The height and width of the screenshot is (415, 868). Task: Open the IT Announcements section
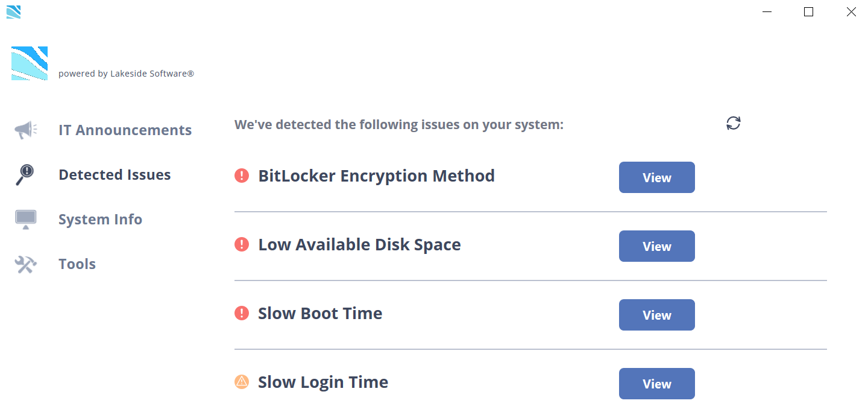click(x=125, y=130)
